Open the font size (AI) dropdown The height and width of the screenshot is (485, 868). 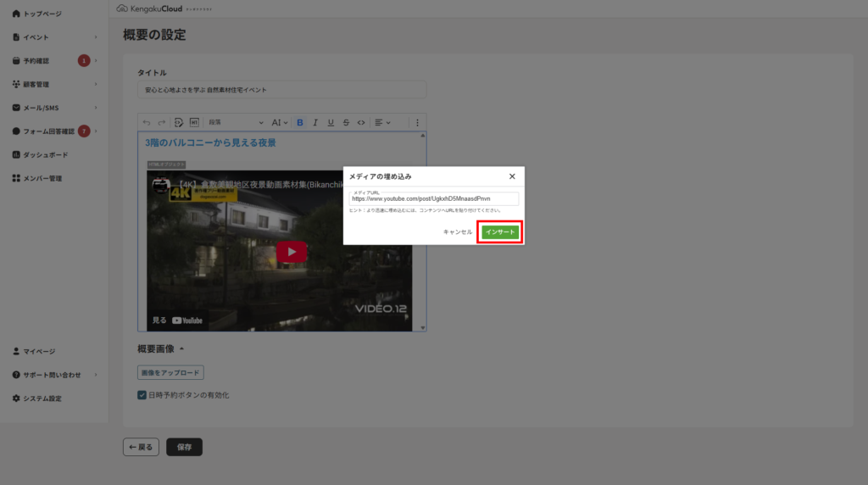click(x=280, y=122)
